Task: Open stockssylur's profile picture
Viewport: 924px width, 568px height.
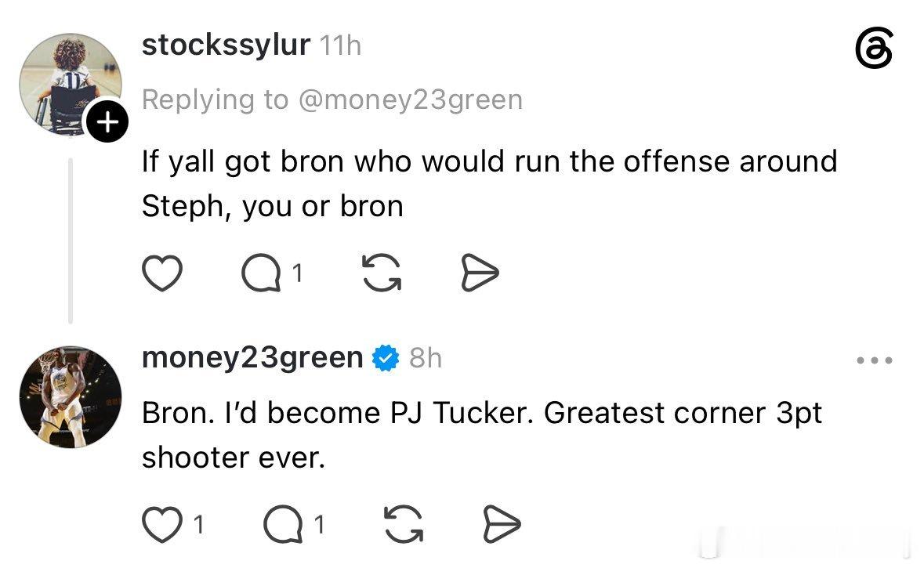Action: tap(70, 85)
